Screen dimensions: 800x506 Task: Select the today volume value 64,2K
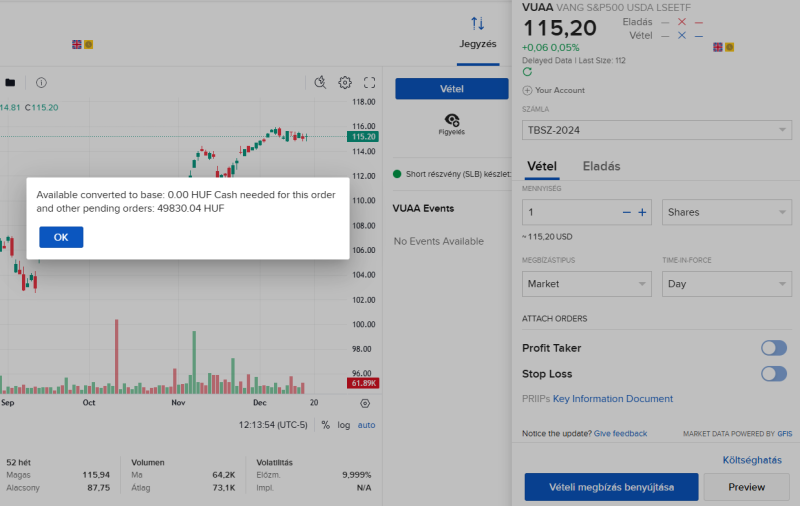point(223,475)
